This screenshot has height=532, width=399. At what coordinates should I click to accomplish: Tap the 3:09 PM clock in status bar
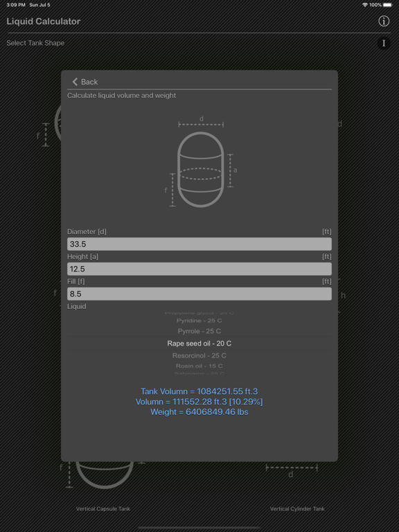[16, 5]
